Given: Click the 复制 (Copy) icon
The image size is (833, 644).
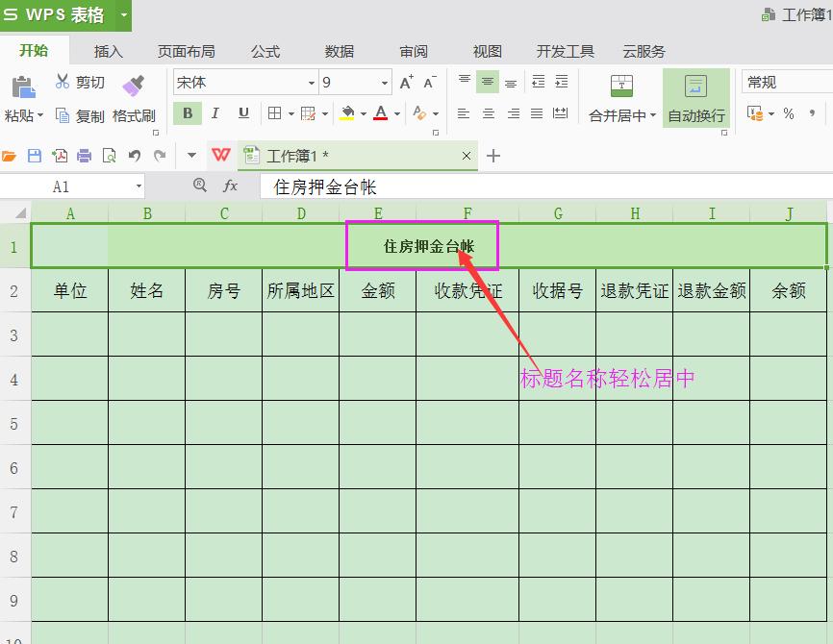Looking at the screenshot, I should [63, 113].
